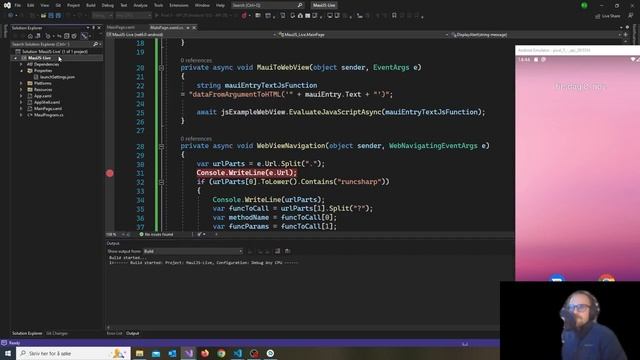Open the Tools menu
The height and width of the screenshot is (360, 640).
click(x=158, y=5)
